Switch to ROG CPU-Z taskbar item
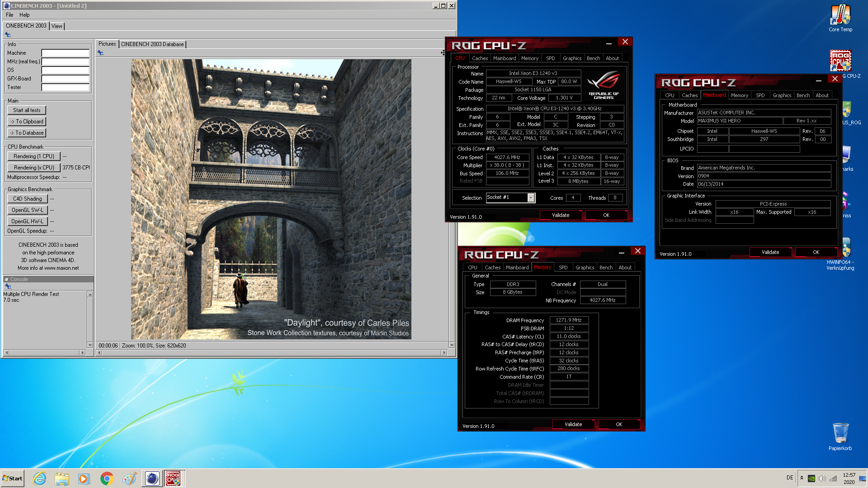868x488 pixels. 173,479
